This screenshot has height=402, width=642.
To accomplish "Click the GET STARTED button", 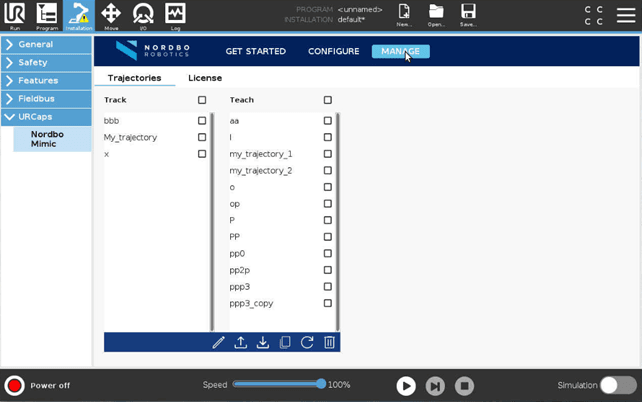I will (255, 52).
